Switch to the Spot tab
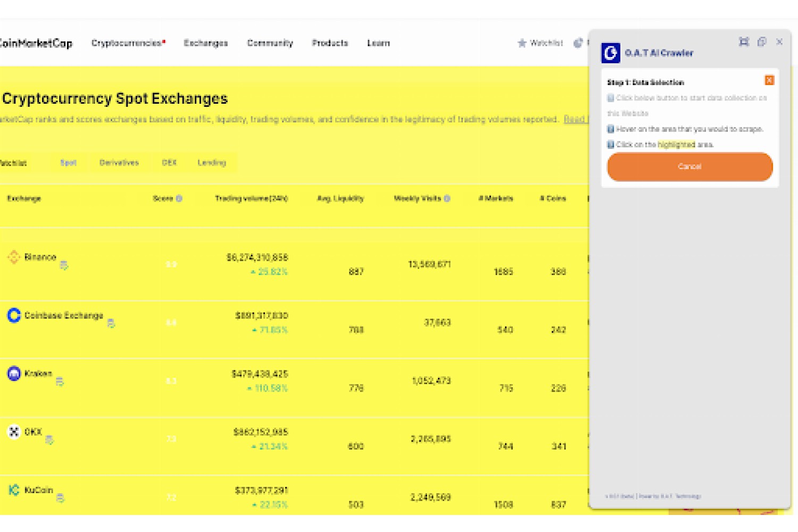 [68, 163]
